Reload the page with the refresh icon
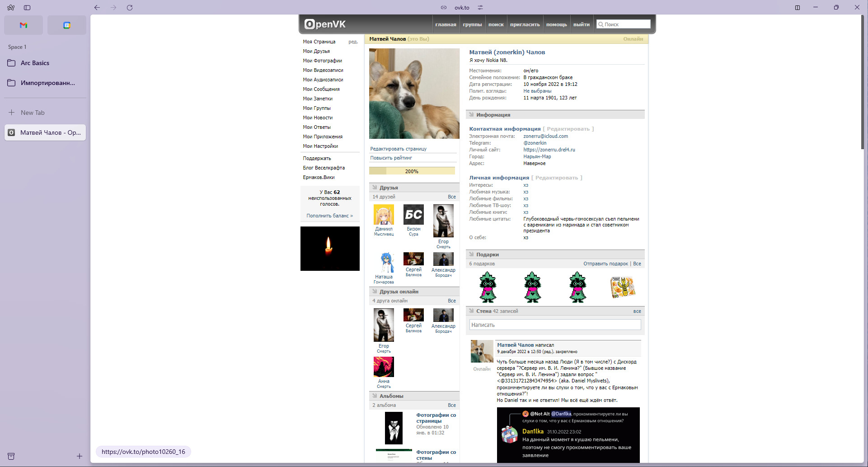 click(130, 8)
